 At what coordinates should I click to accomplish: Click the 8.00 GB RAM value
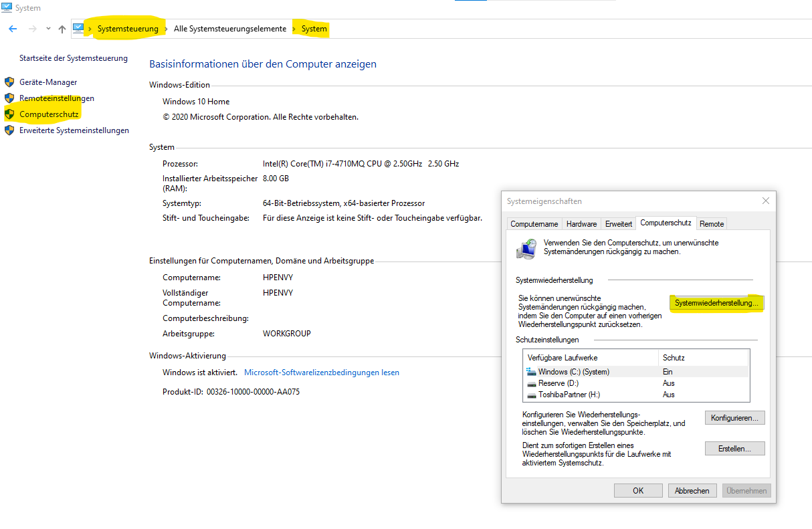point(276,179)
